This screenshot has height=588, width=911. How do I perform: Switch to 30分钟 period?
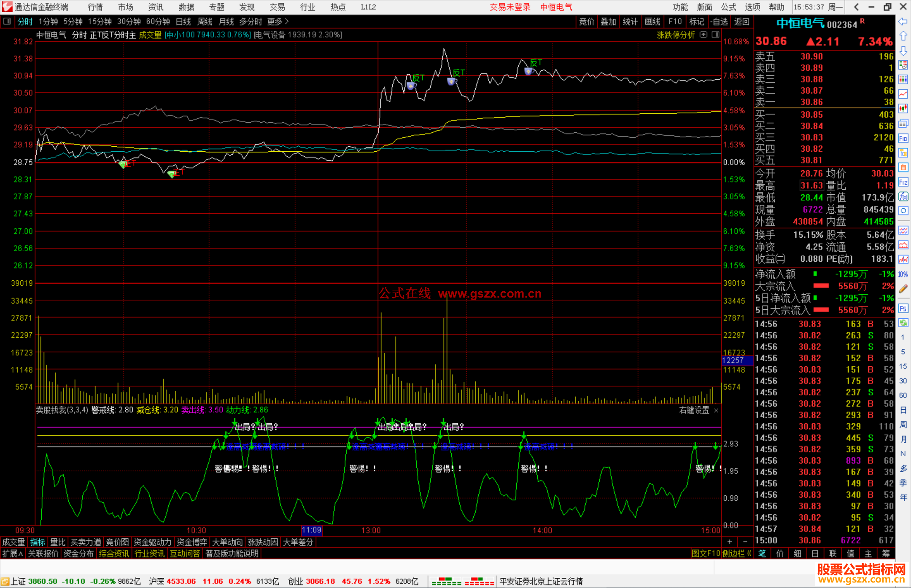coord(129,21)
